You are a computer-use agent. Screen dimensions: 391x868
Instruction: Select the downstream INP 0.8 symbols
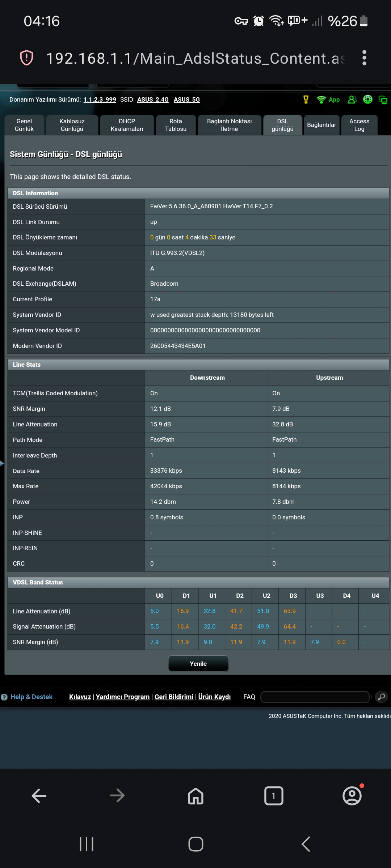tap(167, 518)
